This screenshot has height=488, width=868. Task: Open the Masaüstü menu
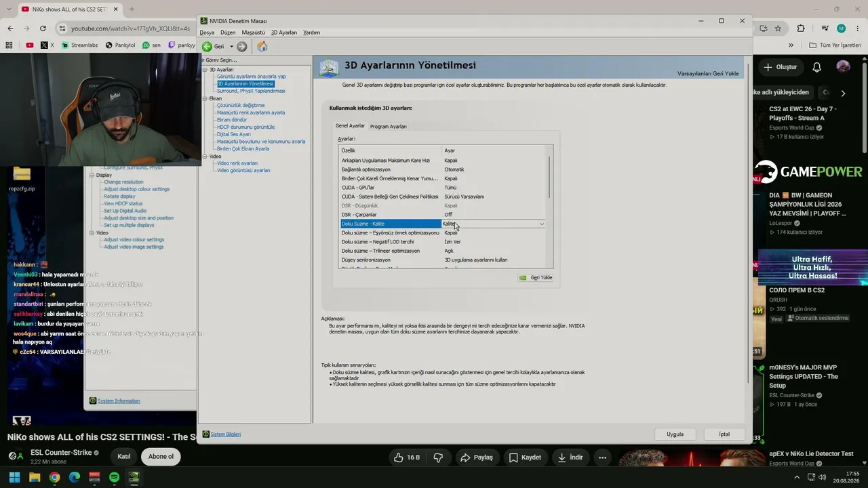point(254,33)
